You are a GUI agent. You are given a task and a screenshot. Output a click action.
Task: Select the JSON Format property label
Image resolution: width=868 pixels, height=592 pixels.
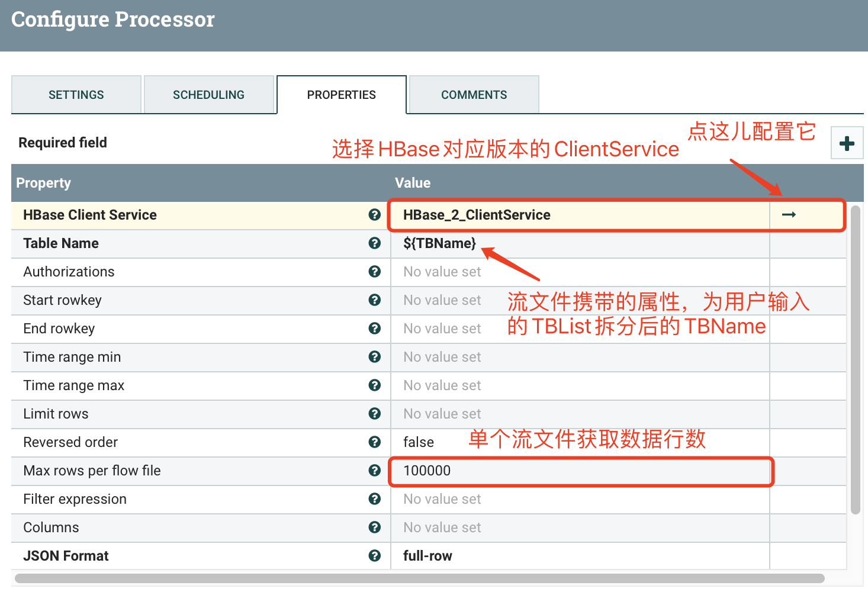pyautogui.click(x=66, y=556)
